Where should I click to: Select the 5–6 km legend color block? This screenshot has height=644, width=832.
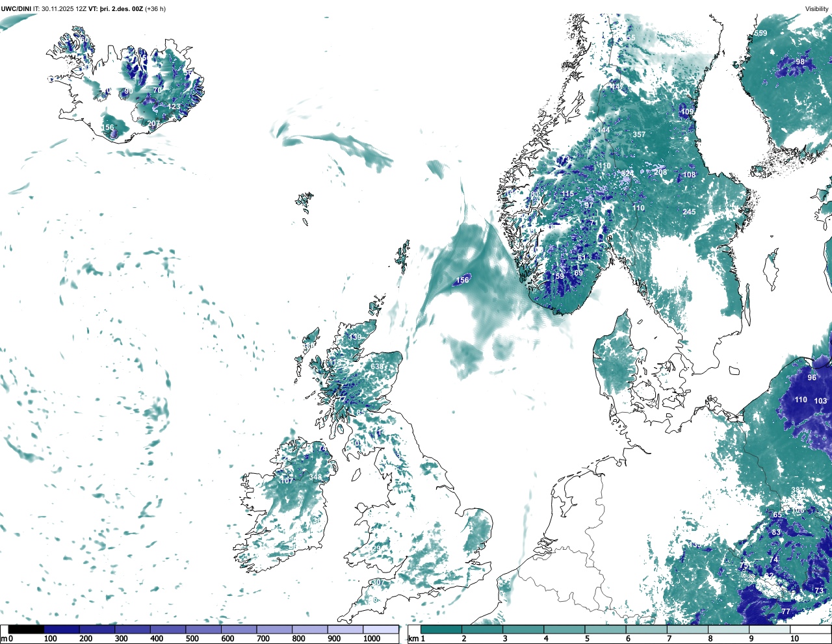click(x=605, y=629)
